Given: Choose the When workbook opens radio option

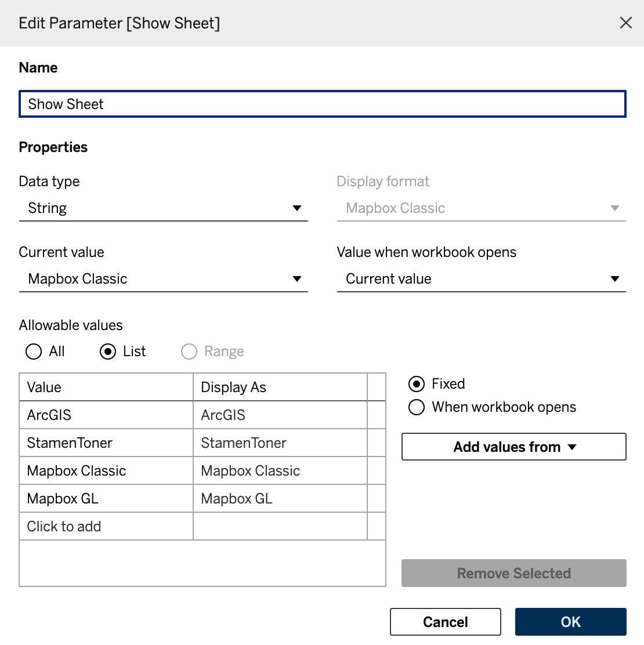Looking at the screenshot, I should [x=417, y=407].
